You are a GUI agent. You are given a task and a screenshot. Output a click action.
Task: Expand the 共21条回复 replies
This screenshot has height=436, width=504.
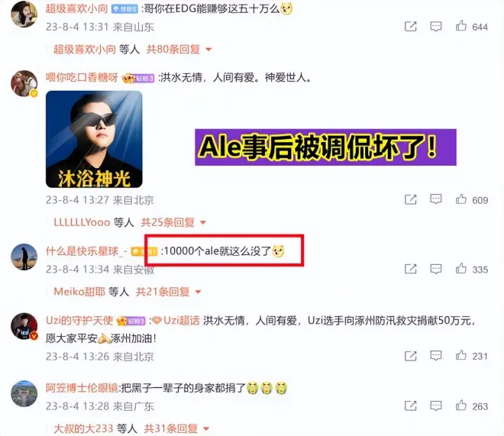tap(169, 292)
